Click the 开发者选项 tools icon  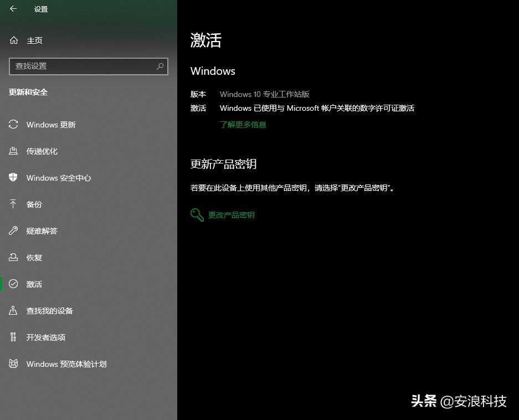(13, 337)
